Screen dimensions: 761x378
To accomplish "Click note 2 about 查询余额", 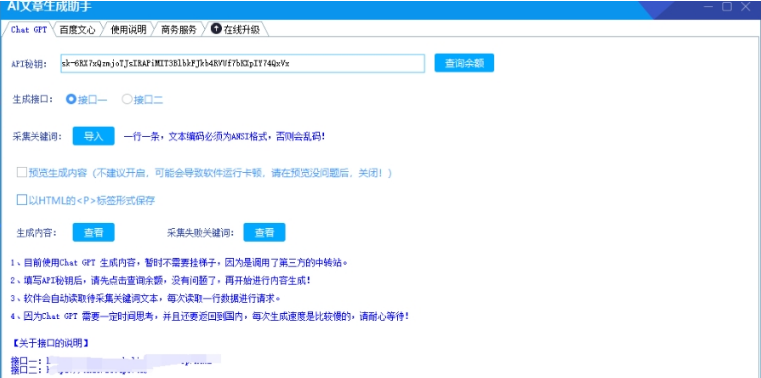I will [x=161, y=280].
